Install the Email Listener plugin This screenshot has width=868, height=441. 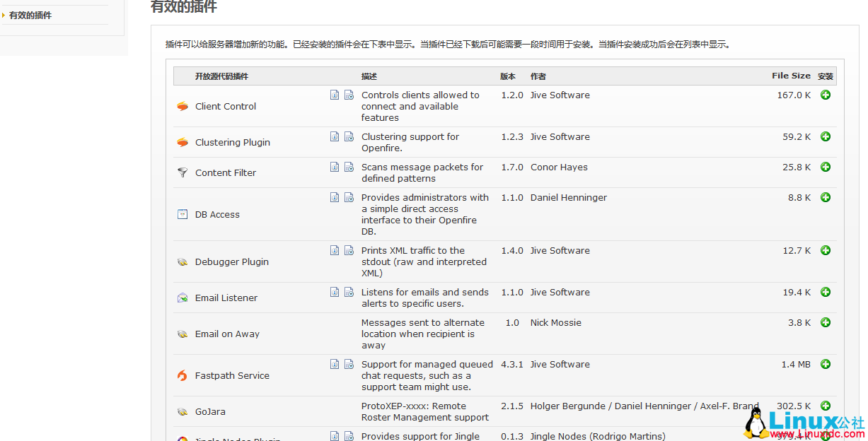coord(826,292)
